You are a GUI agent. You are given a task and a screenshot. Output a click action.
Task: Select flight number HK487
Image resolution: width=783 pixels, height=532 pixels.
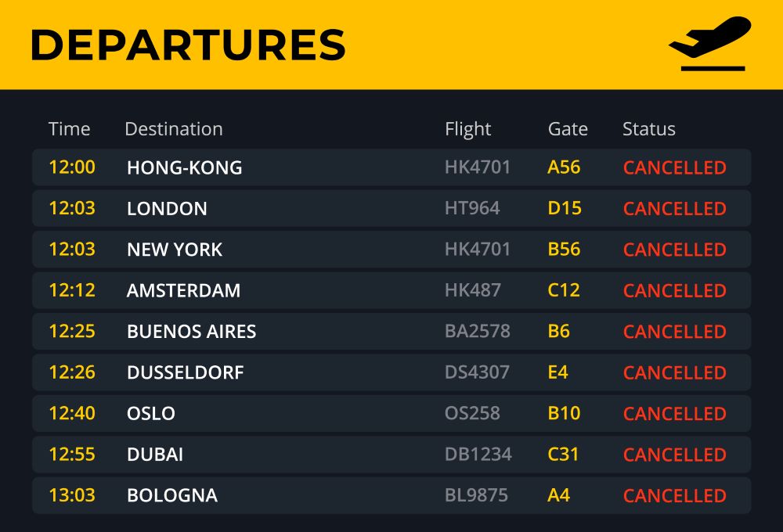[x=473, y=290]
